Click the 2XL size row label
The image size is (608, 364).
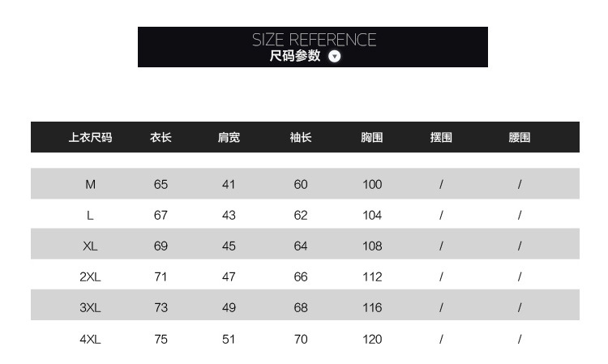point(90,276)
